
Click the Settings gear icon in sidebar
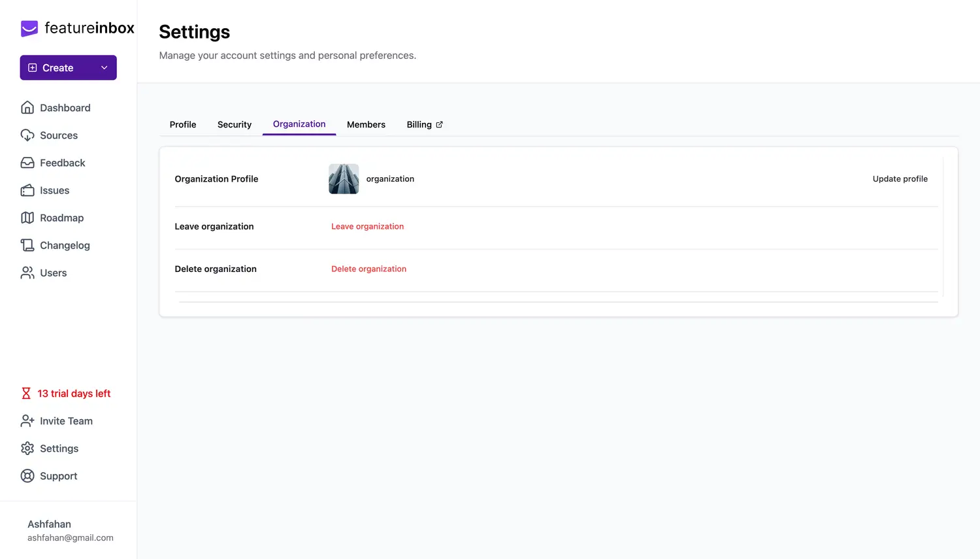point(27,449)
